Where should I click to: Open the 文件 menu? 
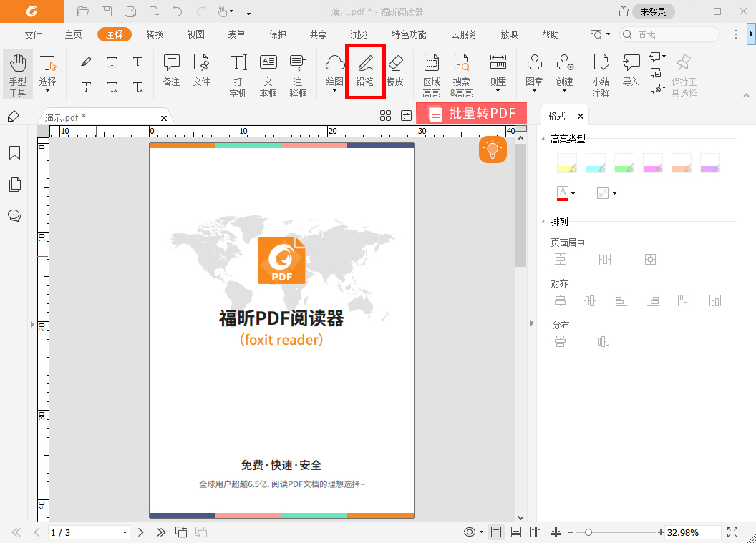pos(33,34)
